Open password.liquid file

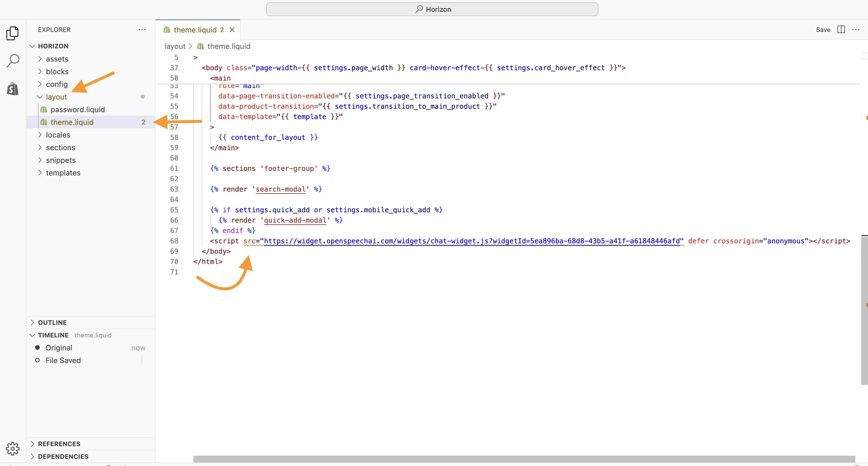point(91,109)
